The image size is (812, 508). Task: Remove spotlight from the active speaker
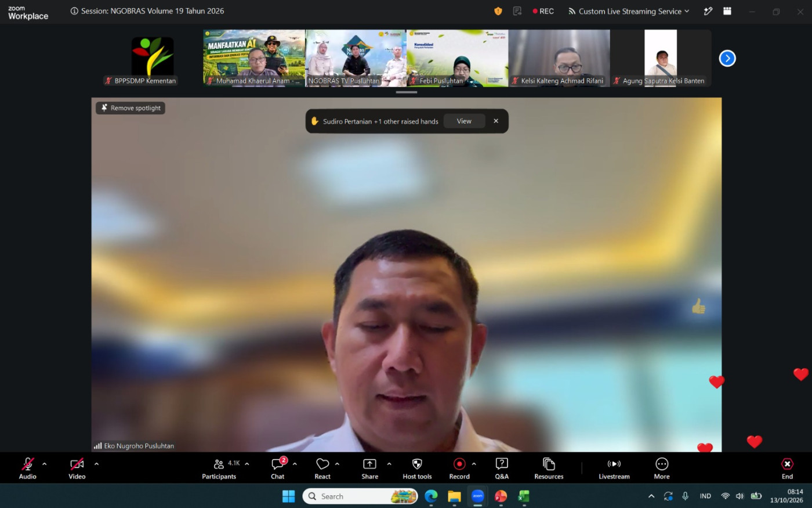(x=130, y=108)
